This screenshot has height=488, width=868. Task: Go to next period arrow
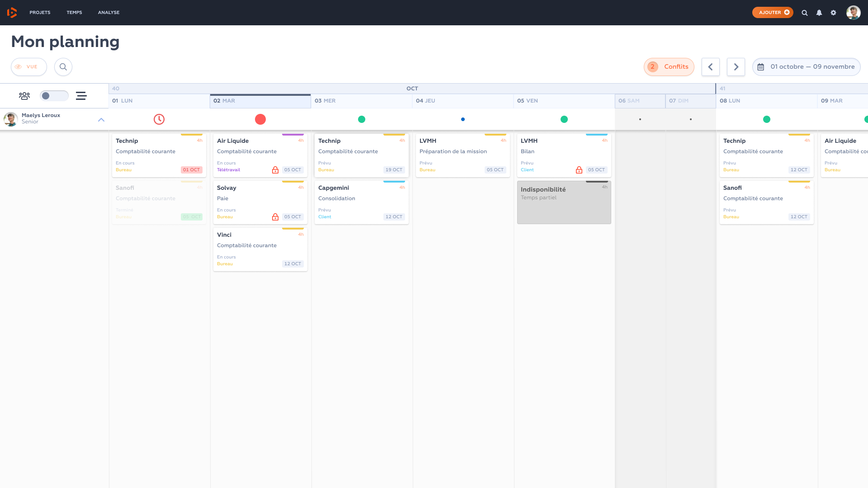(x=736, y=67)
